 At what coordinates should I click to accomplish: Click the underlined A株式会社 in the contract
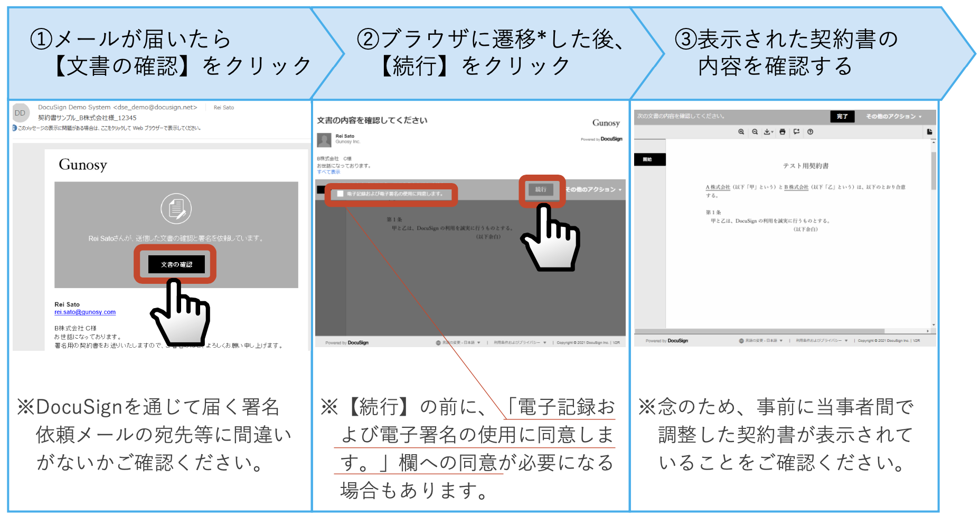point(718,187)
